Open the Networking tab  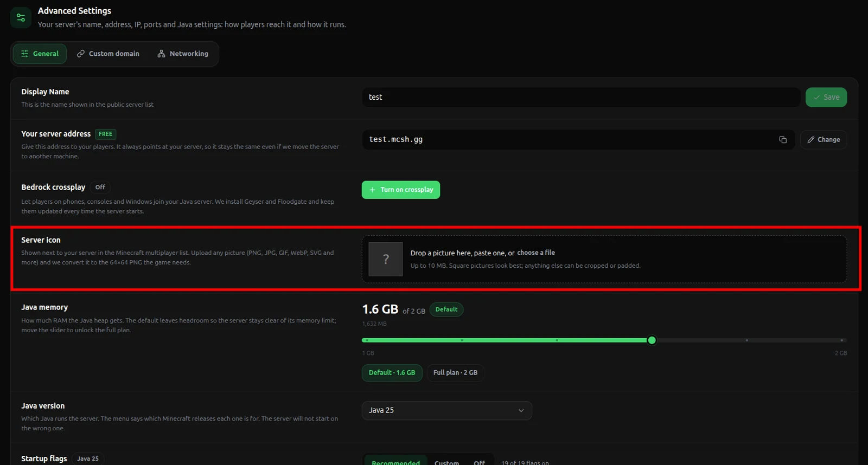point(183,54)
